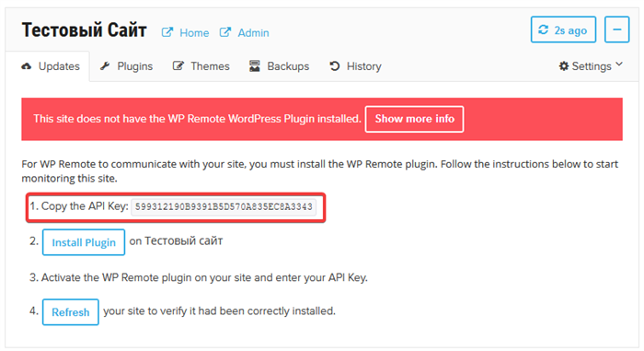Open the Home external link
This screenshot has height=351, width=644.
click(185, 32)
